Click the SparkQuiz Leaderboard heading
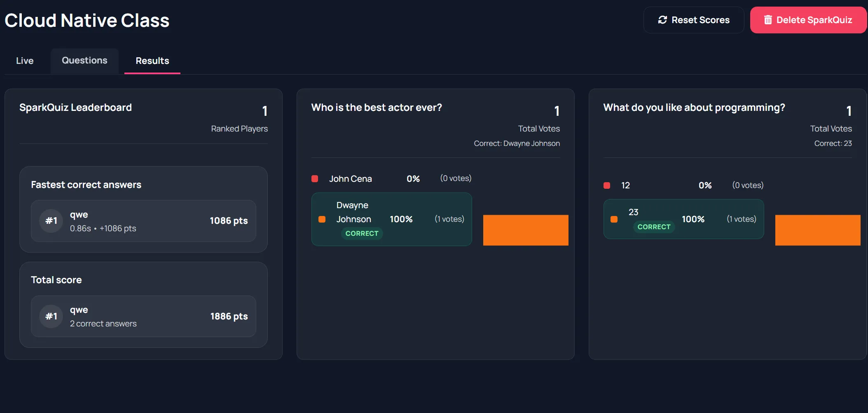868x413 pixels. click(75, 107)
